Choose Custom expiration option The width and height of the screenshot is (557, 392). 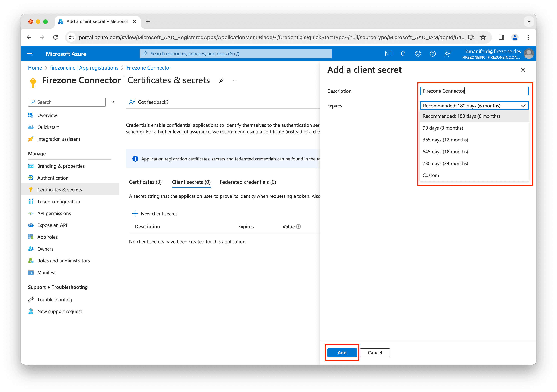[431, 175]
